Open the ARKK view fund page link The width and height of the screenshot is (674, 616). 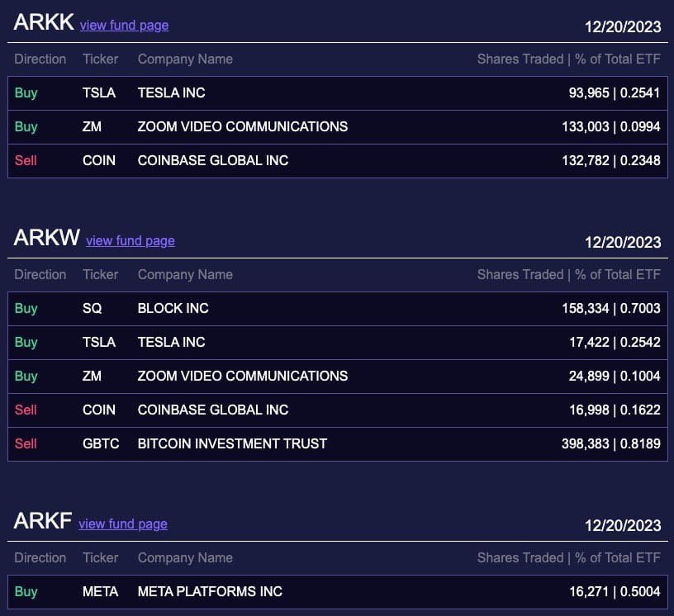(x=124, y=26)
